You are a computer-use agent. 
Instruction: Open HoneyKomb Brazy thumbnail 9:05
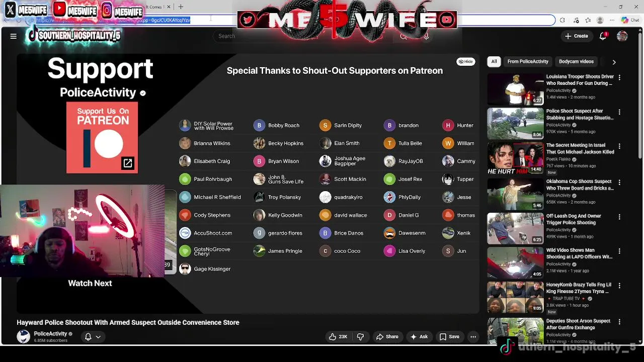[515, 297]
